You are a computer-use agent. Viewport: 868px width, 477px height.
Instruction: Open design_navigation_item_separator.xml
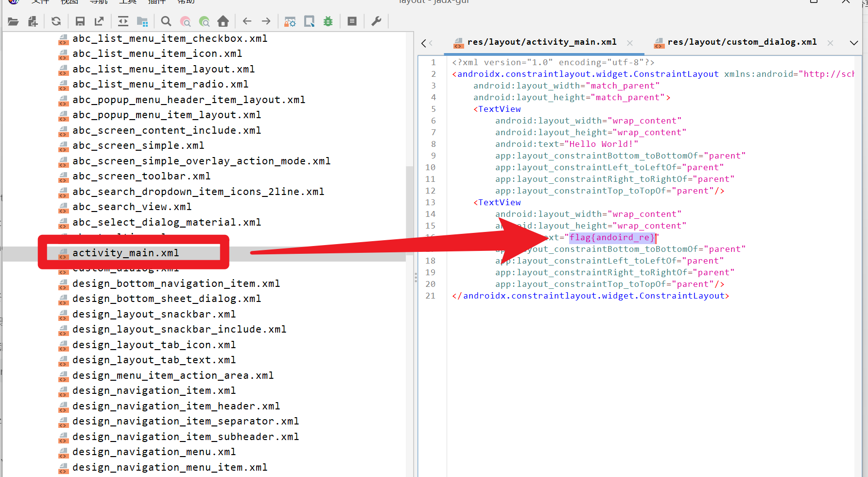186,421
